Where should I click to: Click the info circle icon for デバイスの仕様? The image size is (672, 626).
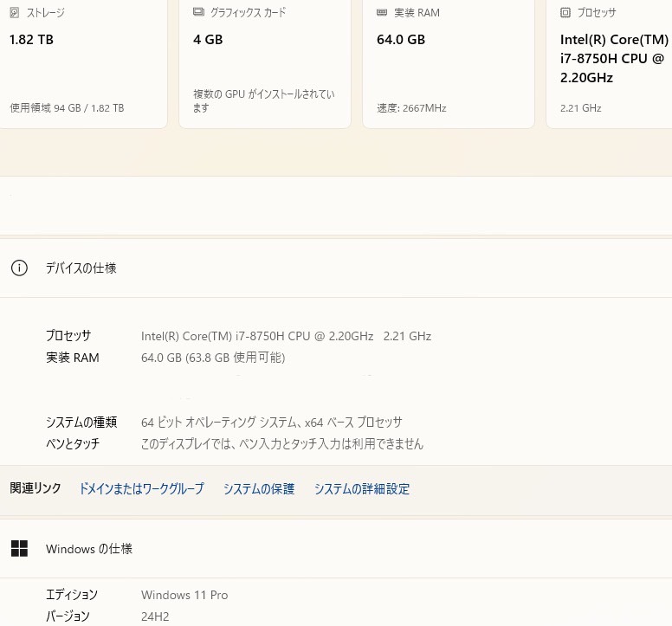point(19,268)
